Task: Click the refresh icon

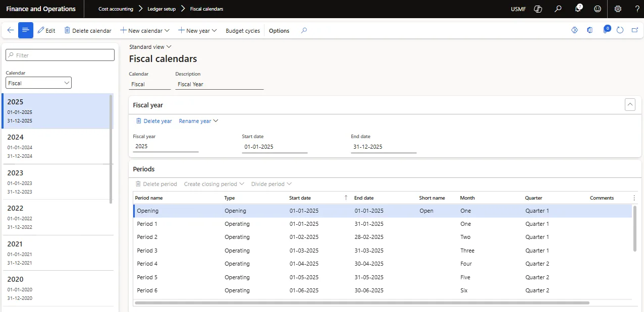Action: (x=620, y=30)
